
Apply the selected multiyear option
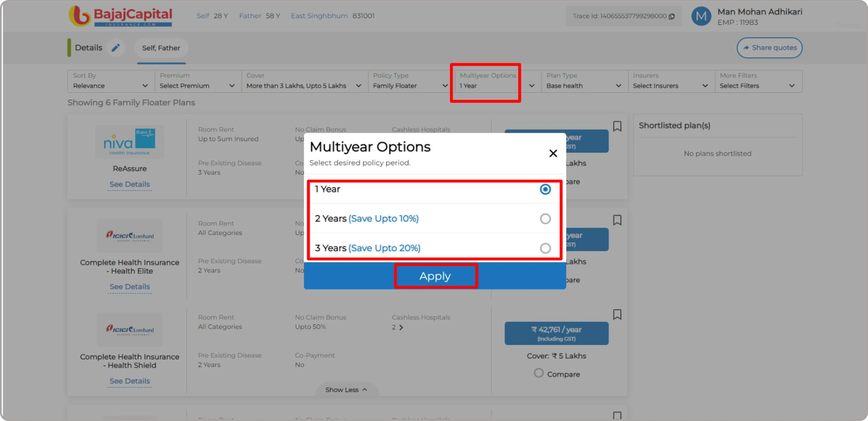coord(435,276)
